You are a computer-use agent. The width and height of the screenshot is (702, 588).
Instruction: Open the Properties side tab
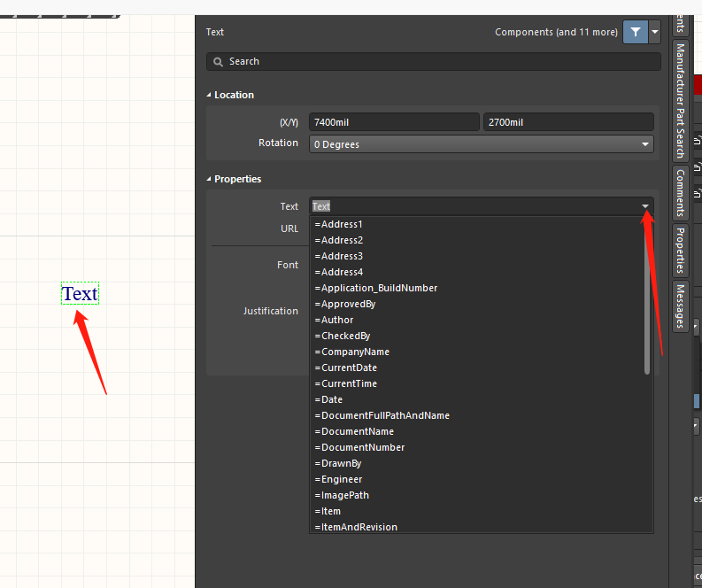click(x=681, y=251)
